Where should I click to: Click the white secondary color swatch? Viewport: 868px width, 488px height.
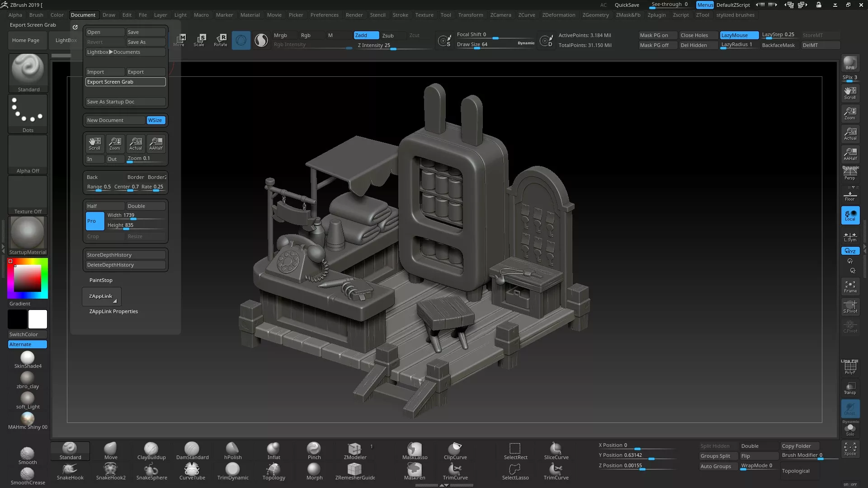coord(38,319)
